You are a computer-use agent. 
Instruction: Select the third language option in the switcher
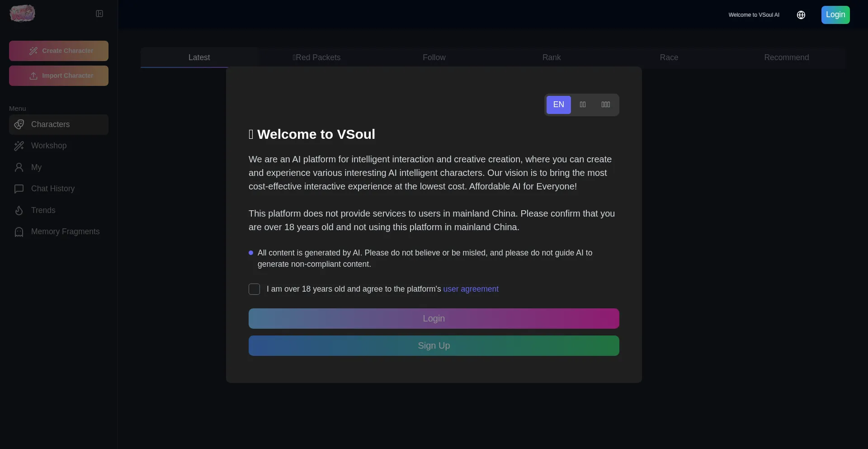606,105
